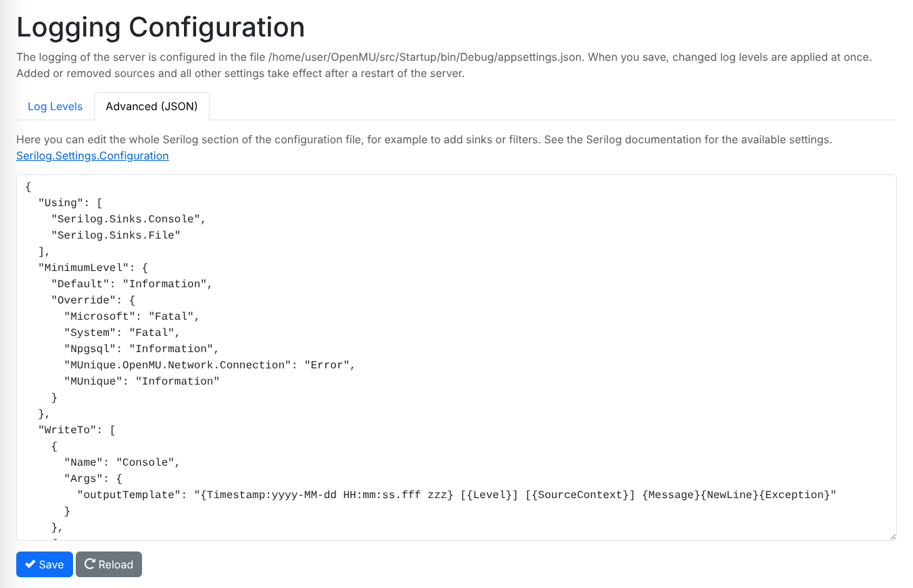Click the "System": "Fatal" line
The image size is (913, 588).
pyautogui.click(x=122, y=333)
